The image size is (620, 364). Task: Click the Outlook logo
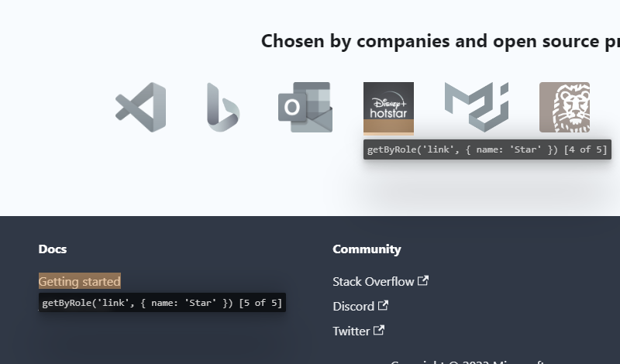[305, 107]
